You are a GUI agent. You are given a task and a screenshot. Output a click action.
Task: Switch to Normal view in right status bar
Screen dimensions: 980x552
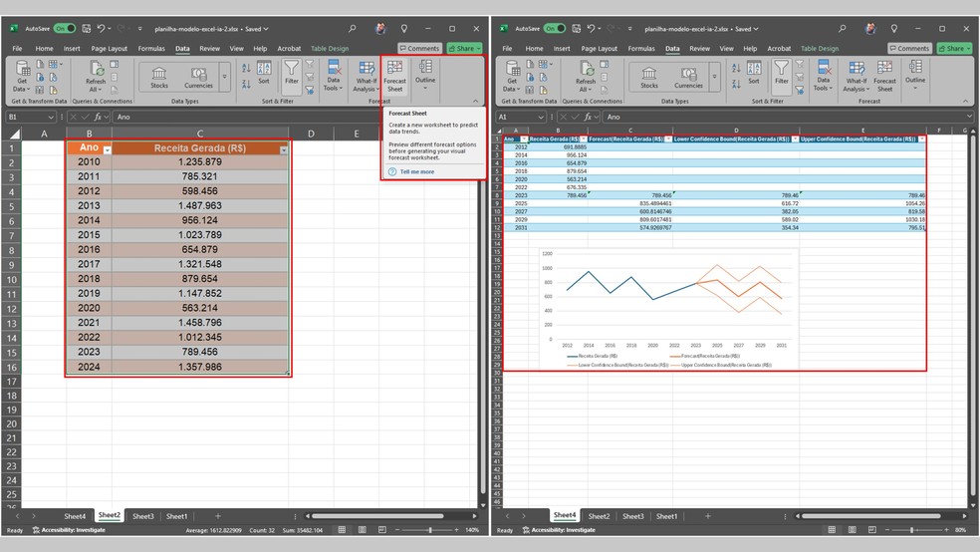(832, 530)
